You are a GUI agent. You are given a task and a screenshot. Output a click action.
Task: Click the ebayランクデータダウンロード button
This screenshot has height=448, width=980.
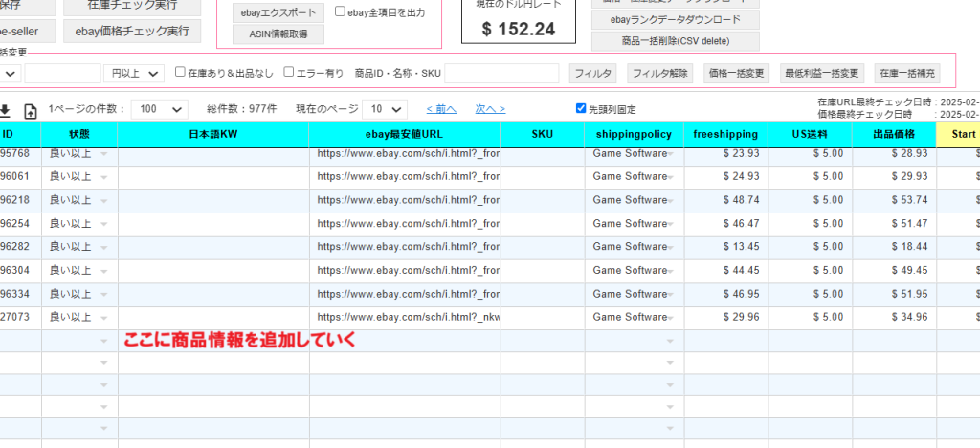click(x=675, y=20)
